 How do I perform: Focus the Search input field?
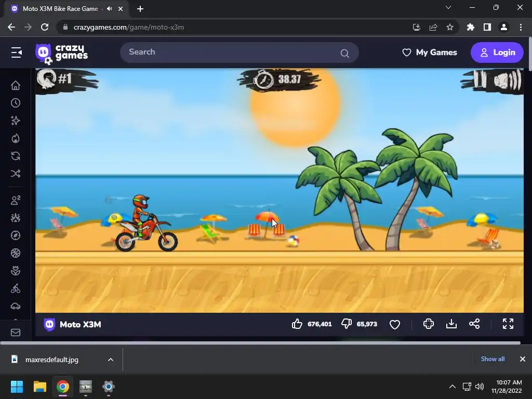tap(239, 52)
